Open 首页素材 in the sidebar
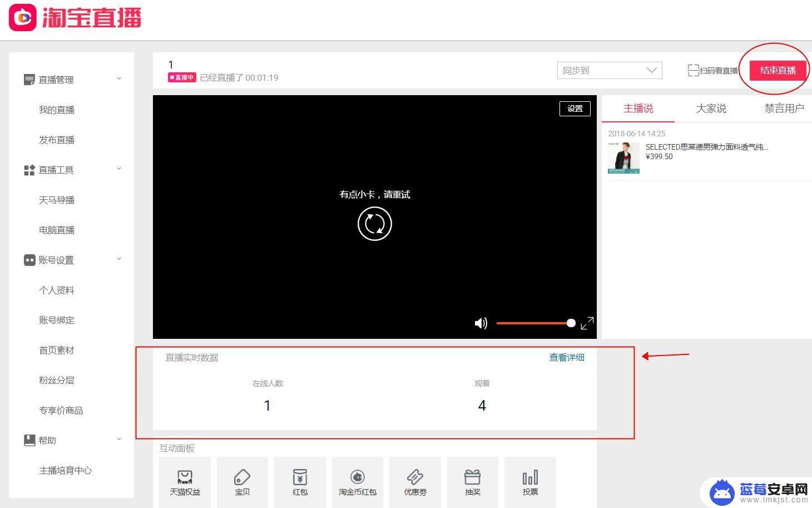812x508 pixels. [57, 351]
